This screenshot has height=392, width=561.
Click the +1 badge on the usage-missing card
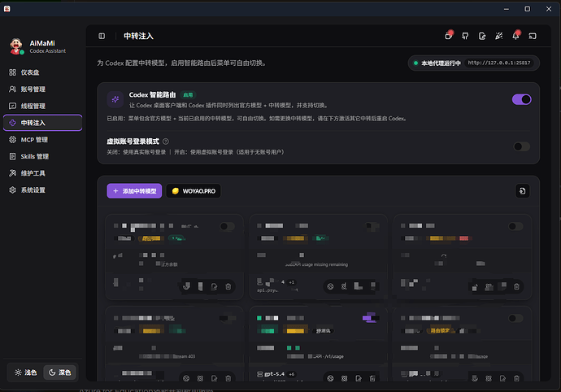(292, 282)
